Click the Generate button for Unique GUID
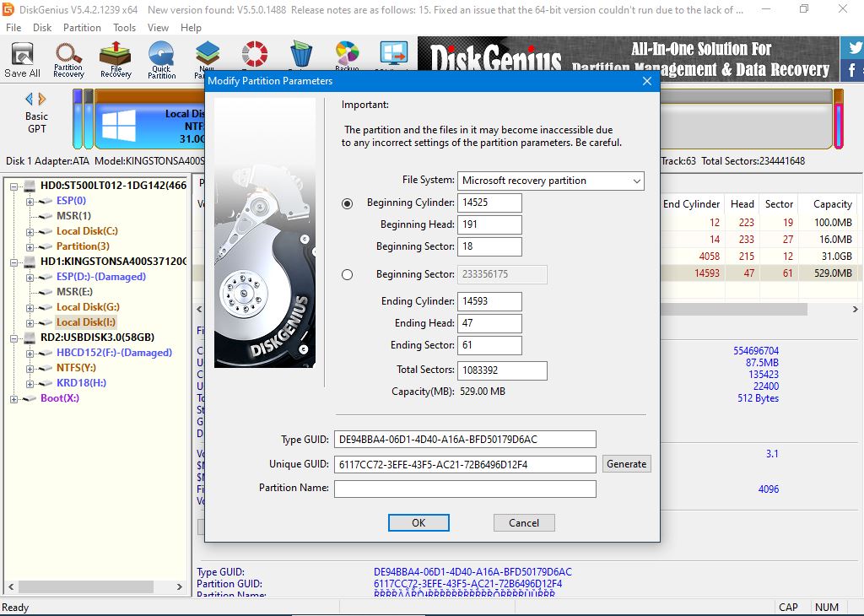 pyautogui.click(x=626, y=464)
